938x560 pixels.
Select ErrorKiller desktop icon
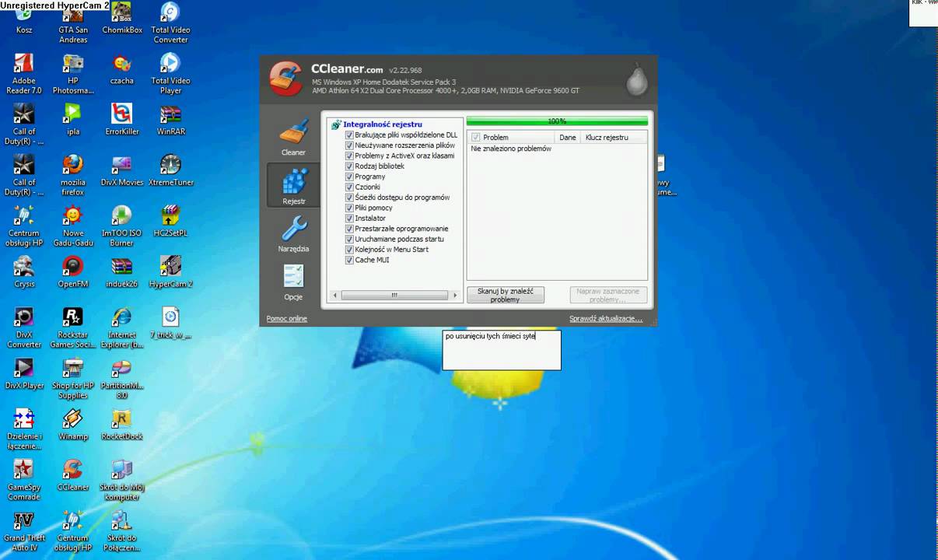(x=122, y=120)
